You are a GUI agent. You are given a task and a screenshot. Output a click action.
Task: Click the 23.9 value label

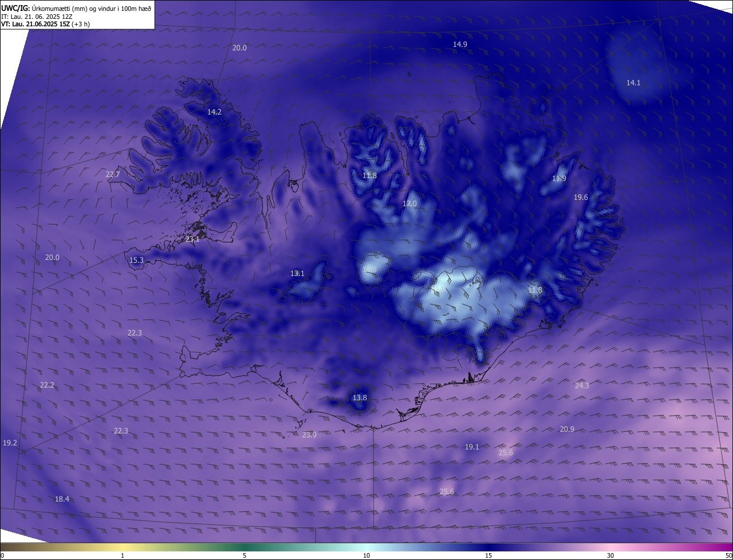(x=309, y=435)
